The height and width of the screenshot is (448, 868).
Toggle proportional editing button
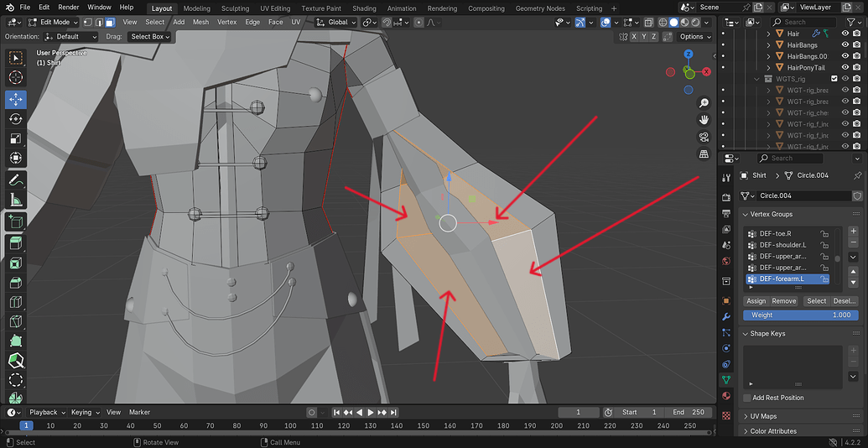[x=419, y=22]
